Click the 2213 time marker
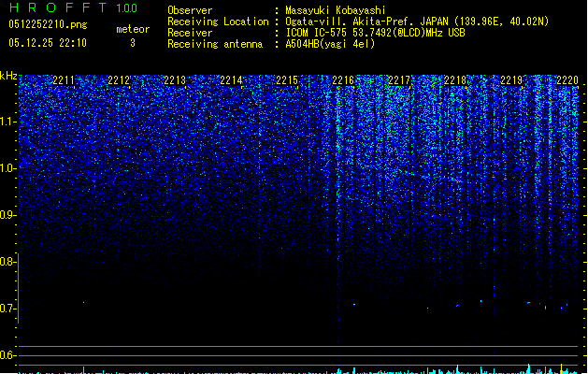Image resolution: width=588 pixels, height=374 pixels. (x=175, y=80)
